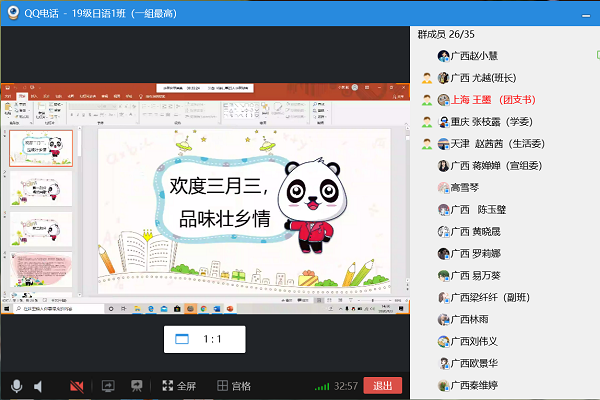Select the avatar of 广西 尤越(班长)
The width and height of the screenshot is (600, 400).
coord(443,78)
